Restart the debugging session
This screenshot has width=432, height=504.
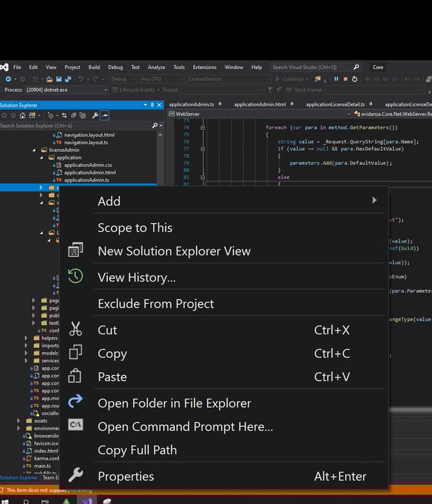point(354,79)
